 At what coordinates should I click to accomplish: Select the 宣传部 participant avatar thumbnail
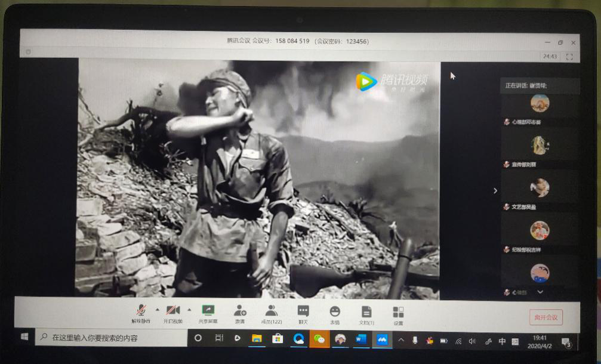pyautogui.click(x=540, y=145)
